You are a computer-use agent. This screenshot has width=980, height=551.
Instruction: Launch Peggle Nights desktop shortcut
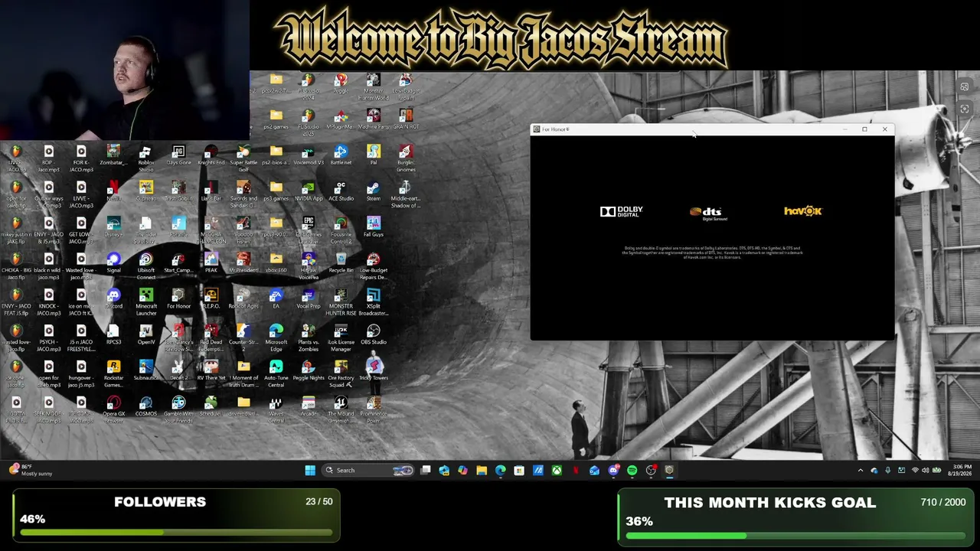coord(309,370)
